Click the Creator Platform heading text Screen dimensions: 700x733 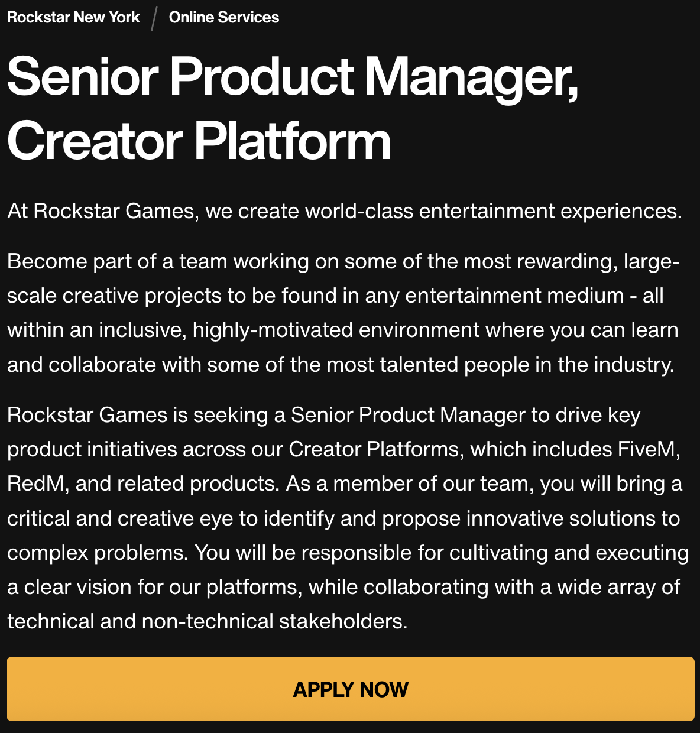[x=199, y=140]
